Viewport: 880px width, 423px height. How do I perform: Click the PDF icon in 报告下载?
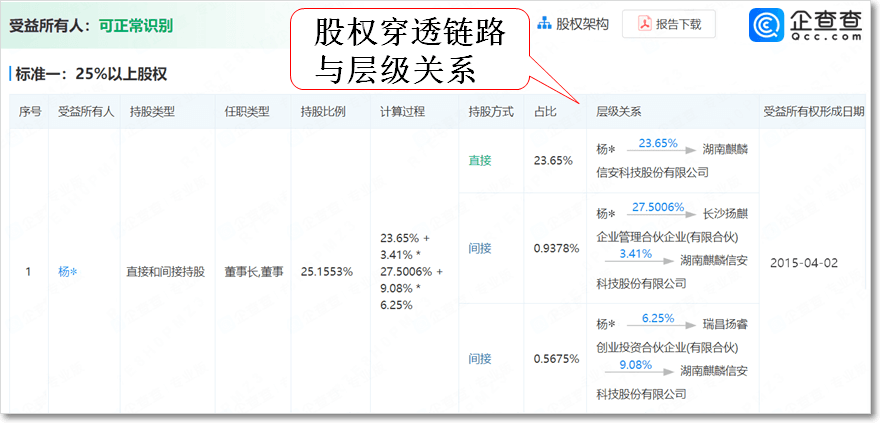pyautogui.click(x=644, y=24)
